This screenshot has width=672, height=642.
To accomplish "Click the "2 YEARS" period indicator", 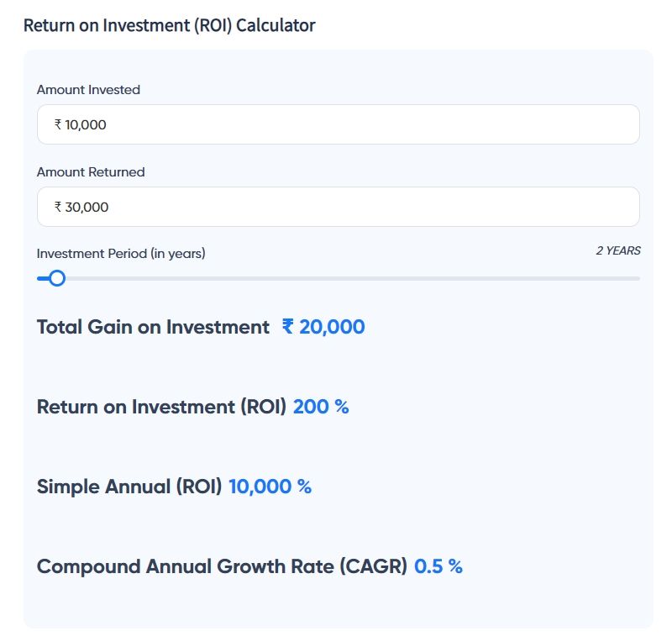I will click(617, 250).
